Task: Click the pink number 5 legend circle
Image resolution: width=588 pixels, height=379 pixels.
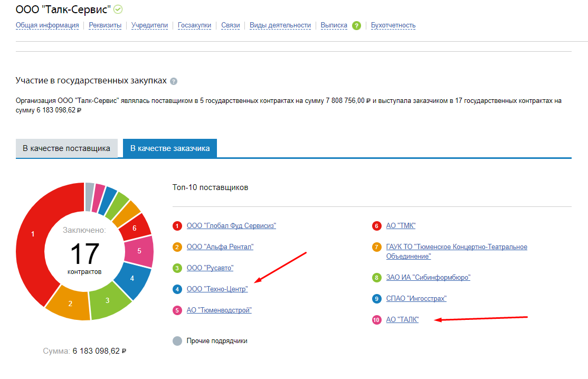Action: [177, 310]
